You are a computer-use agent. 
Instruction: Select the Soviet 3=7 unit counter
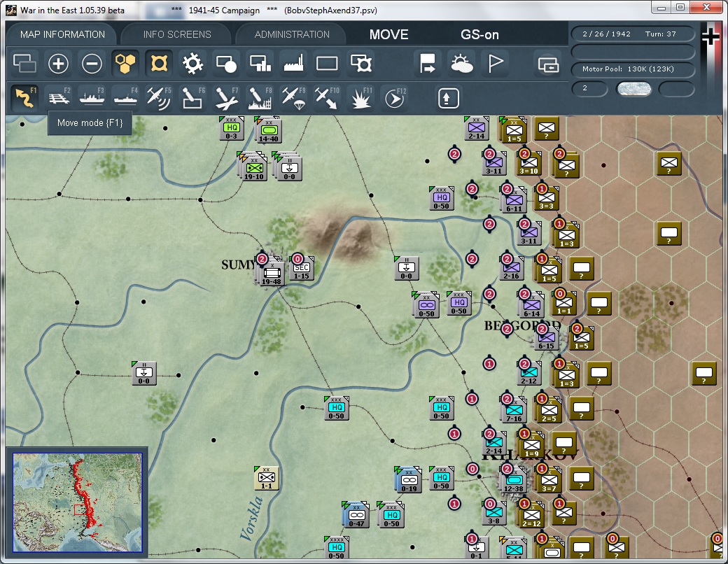point(548,480)
